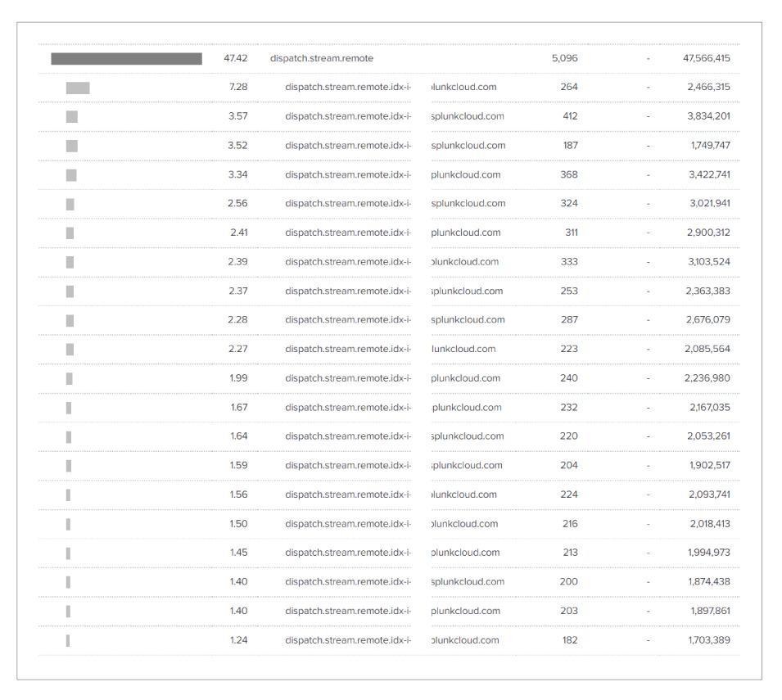Select output count 3,021,941
782x700 pixels.
pos(710,203)
